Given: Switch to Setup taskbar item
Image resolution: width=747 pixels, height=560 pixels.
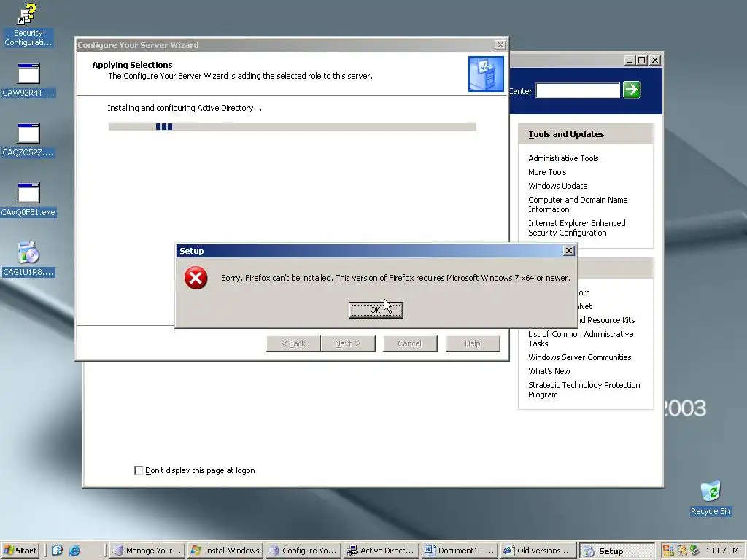Looking at the screenshot, I should coord(616,551).
